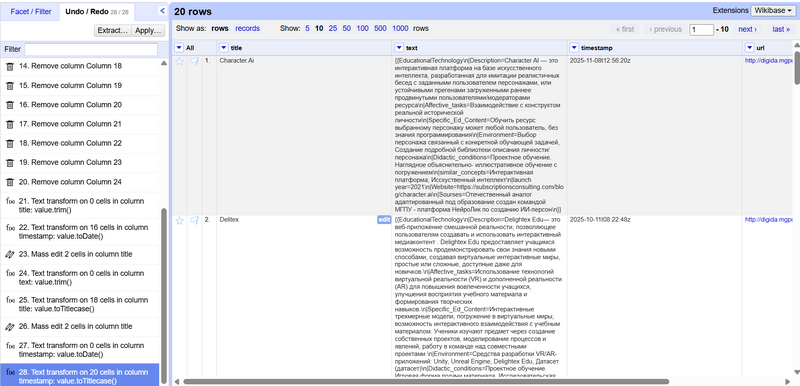This screenshot has width=800, height=386.
Task: Click the mass edit icon of step 26
Action: tap(10, 326)
